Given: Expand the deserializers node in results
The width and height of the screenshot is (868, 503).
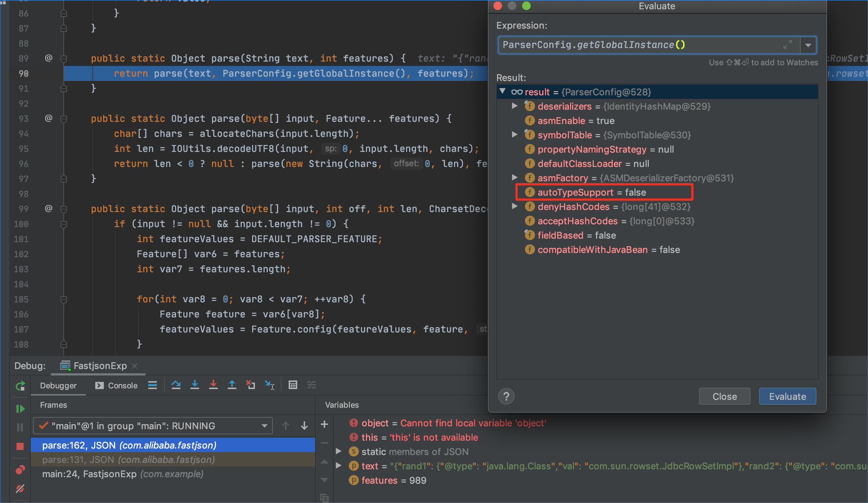Looking at the screenshot, I should (x=515, y=106).
